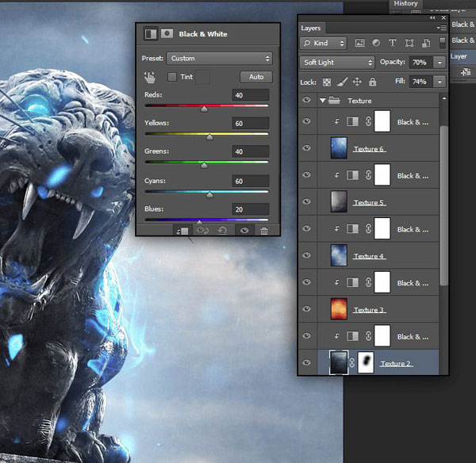Hide the Texture 6 layer
476x463 pixels.
pyautogui.click(x=306, y=148)
